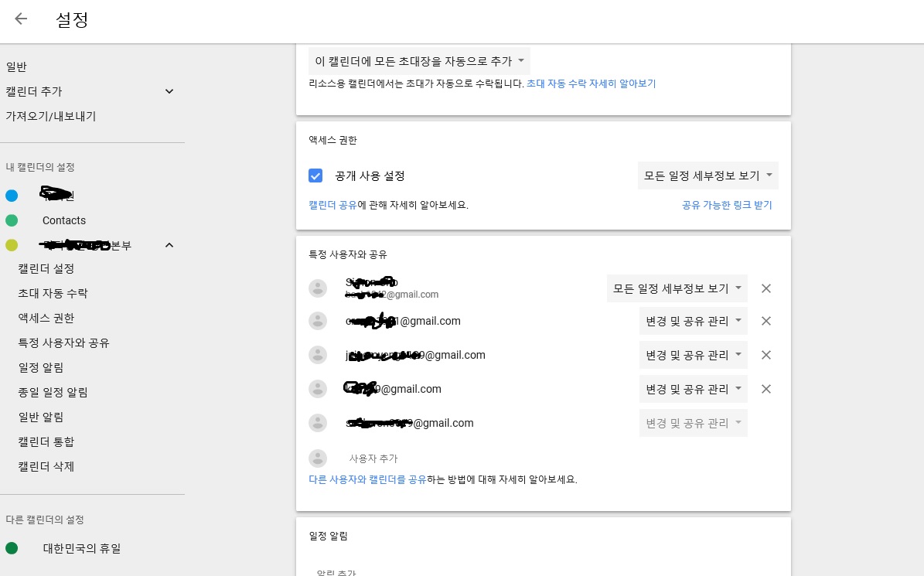Screen dimensions: 924x576
Task: Open public access 모든 일정 세부정보 보기 dropdown
Action: click(707, 176)
